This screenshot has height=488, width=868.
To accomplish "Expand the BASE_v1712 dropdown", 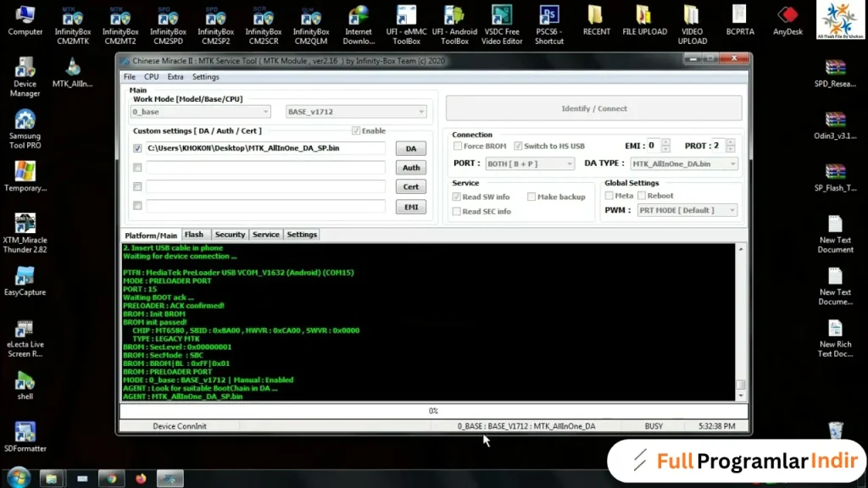I will 356,112.
